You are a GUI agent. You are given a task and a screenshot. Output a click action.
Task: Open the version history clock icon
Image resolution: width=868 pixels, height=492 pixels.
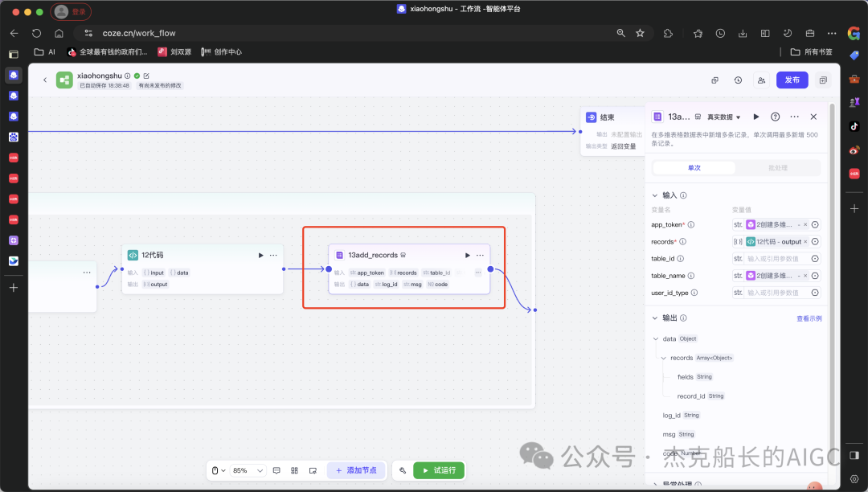[x=738, y=80]
